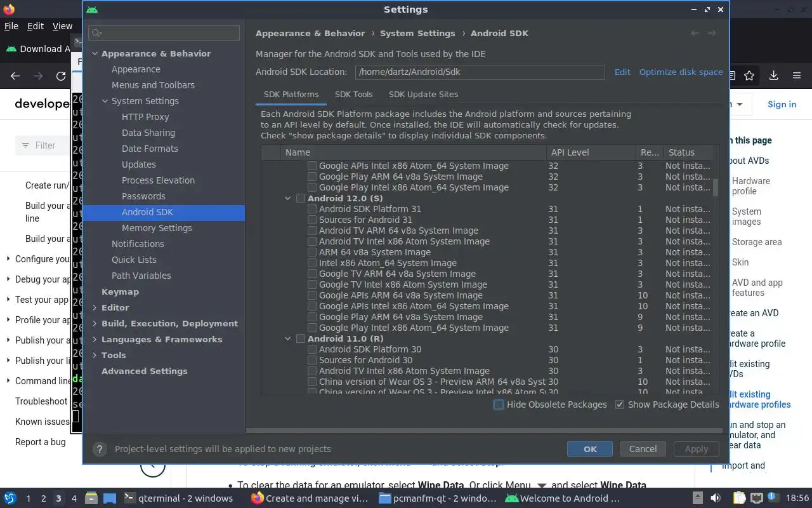Image resolution: width=812 pixels, height=508 pixels.
Task: Switch to virtual desktop 2 in the taskbar
Action: pos(43,498)
